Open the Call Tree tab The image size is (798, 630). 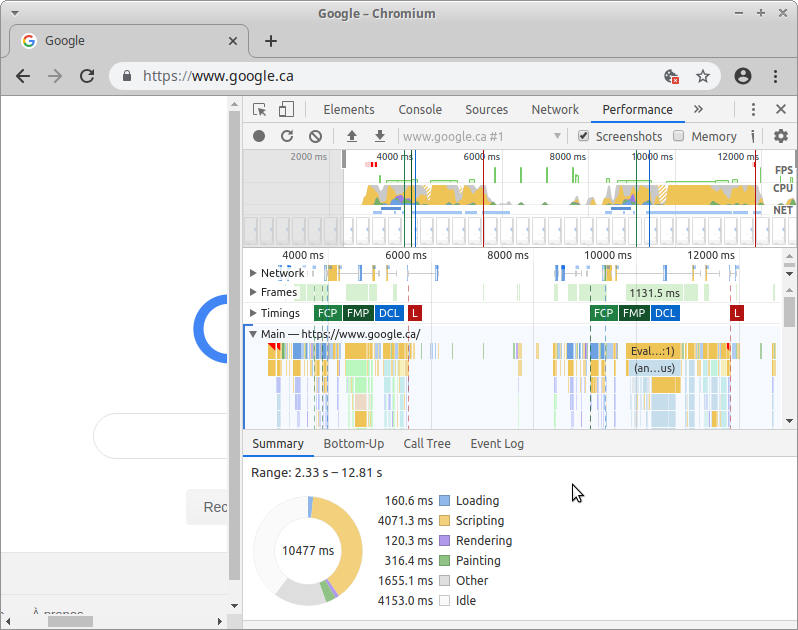click(x=427, y=444)
